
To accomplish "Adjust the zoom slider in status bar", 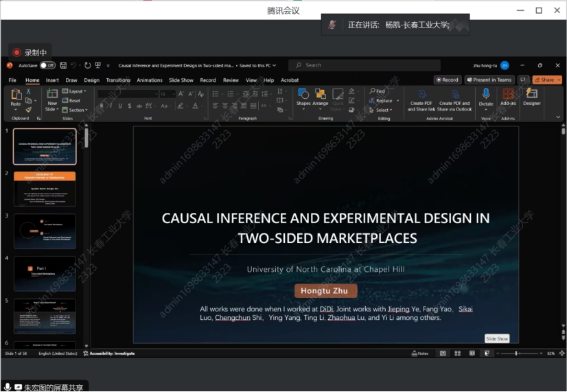I will point(516,354).
